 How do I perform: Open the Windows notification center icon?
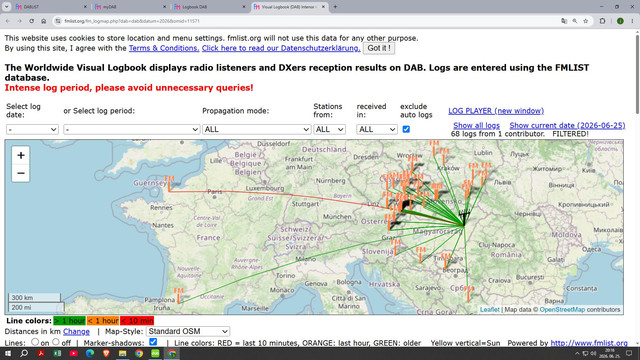coord(629,353)
